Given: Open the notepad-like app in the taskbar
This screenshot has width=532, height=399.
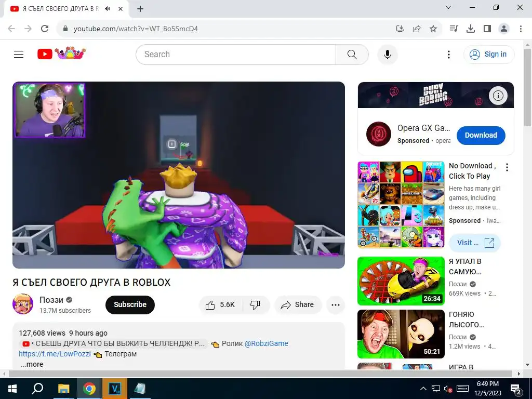Looking at the screenshot, I should tap(140, 389).
